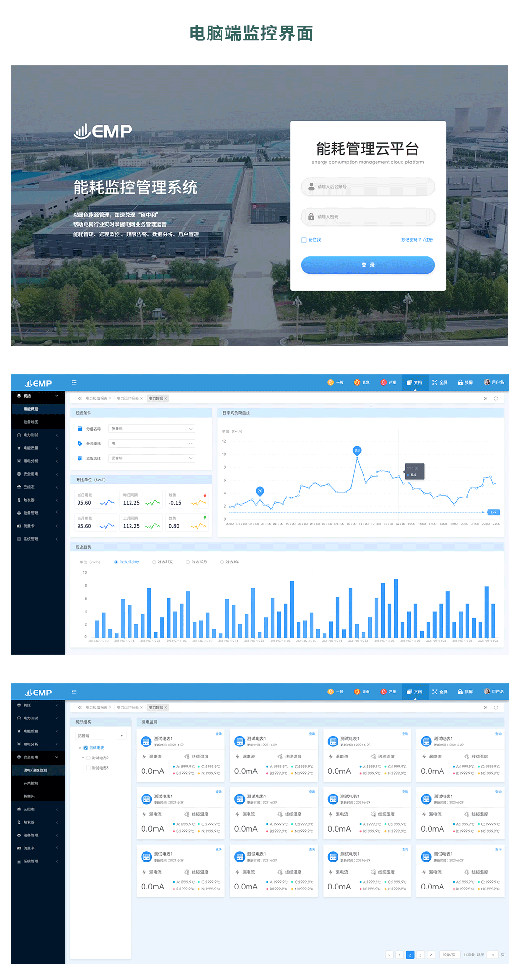Screen dimensions: 520x980
Task: Check the 测试电表3 tree checkbox
Action: (x=88, y=768)
